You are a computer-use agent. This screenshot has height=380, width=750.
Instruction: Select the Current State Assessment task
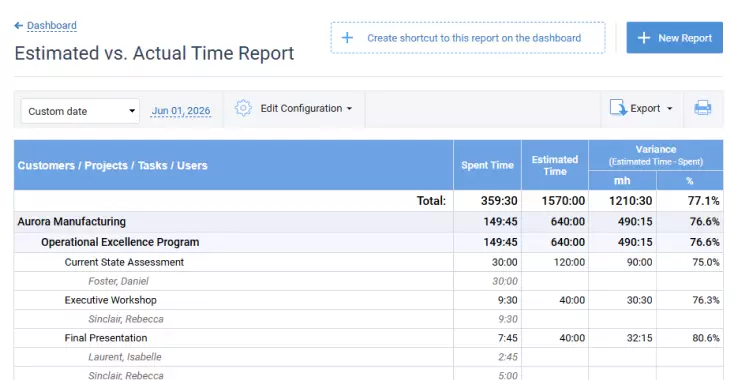[124, 262]
